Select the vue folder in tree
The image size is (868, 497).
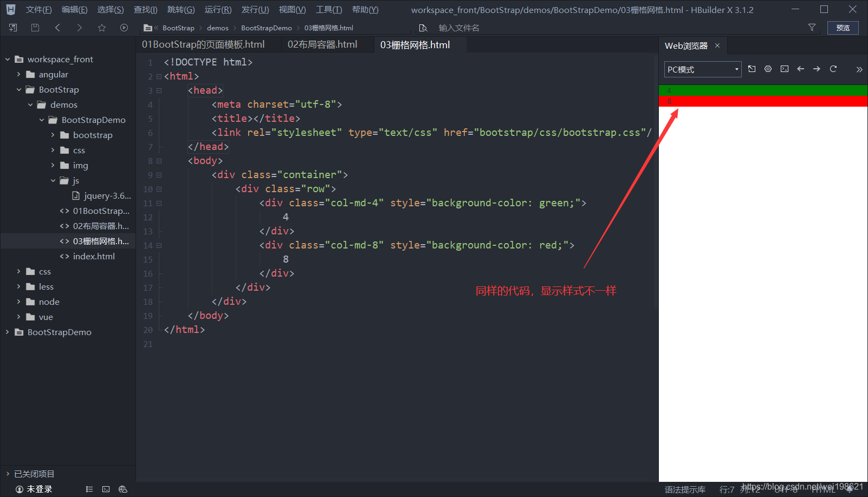[46, 317]
